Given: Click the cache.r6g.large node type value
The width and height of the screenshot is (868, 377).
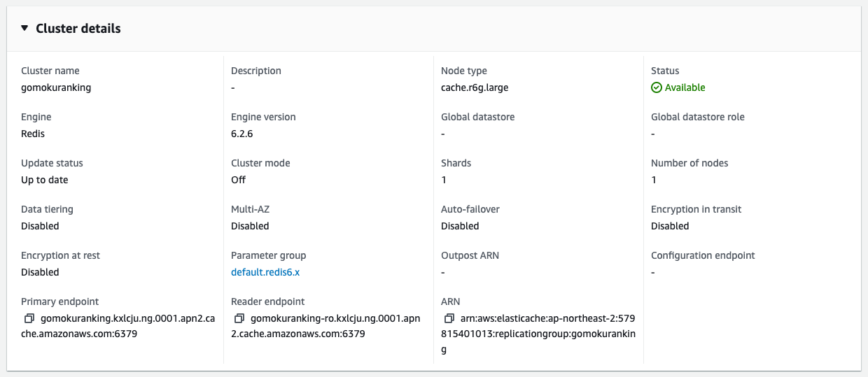Looking at the screenshot, I should 475,87.
